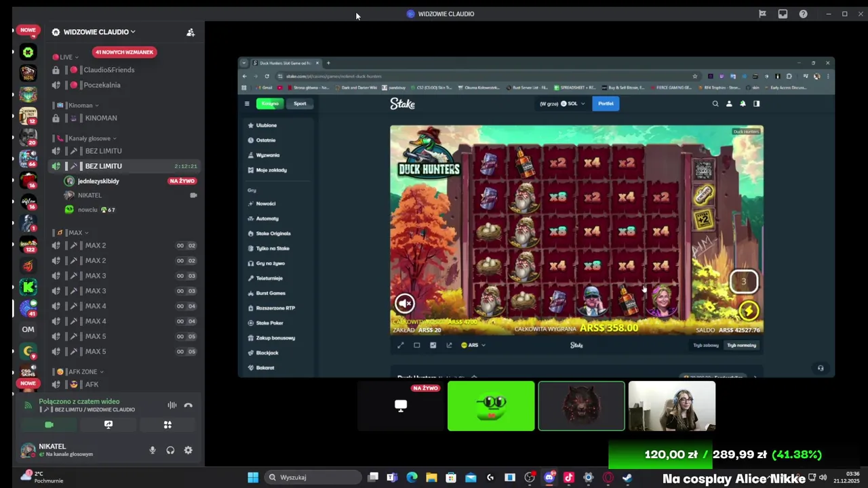Open the weather widget showing 2°C

tap(42, 477)
